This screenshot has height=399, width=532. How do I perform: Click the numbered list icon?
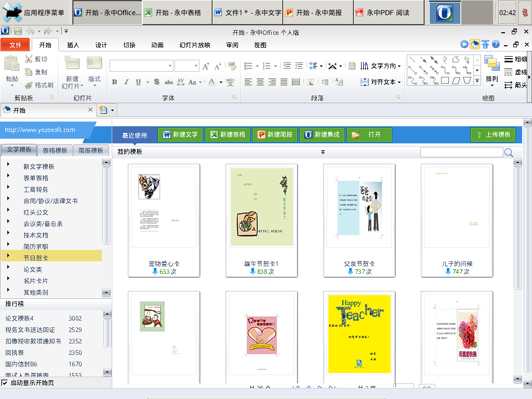click(267, 66)
